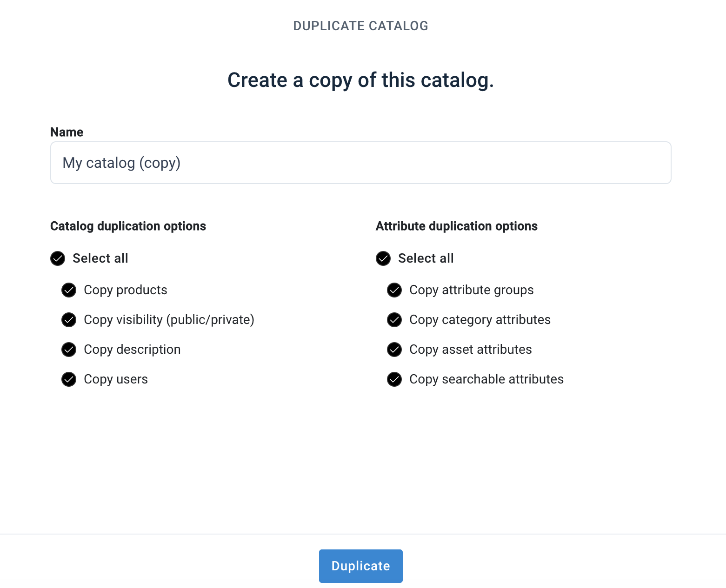Toggle Copy visibility (public/private) option

coord(68,320)
